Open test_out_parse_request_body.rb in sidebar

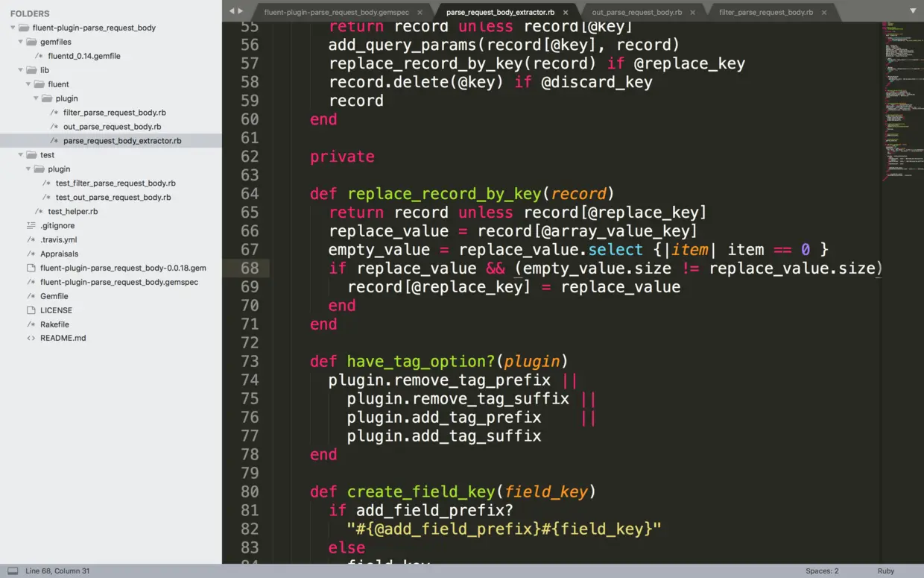(x=113, y=198)
